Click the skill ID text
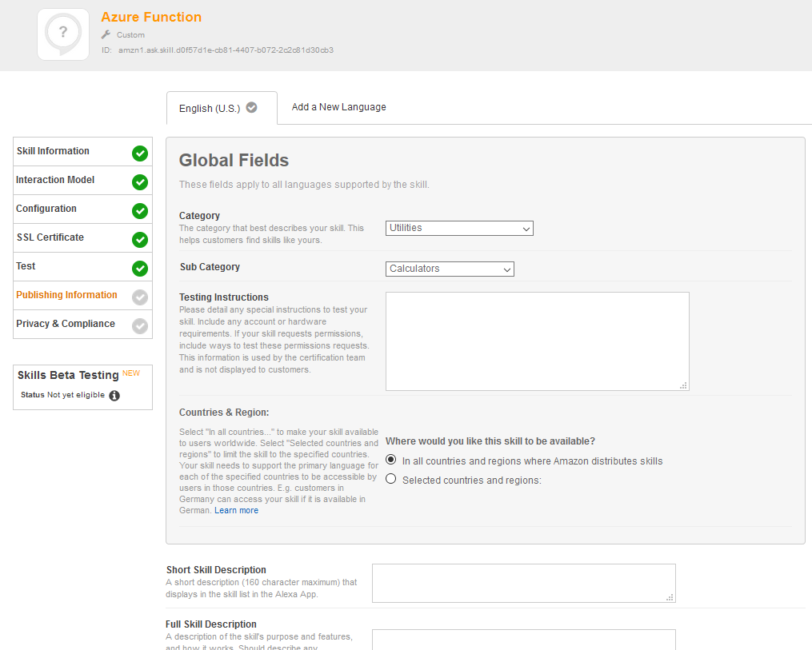The height and width of the screenshot is (650, 812). click(x=226, y=50)
